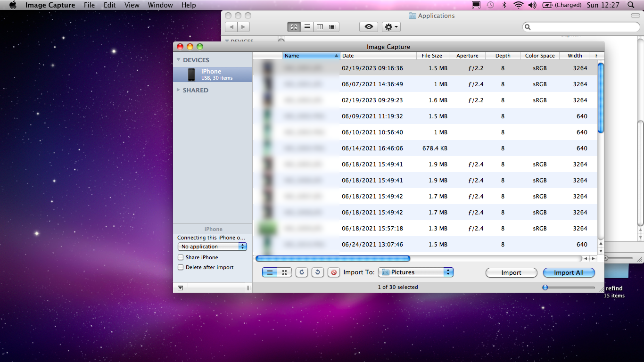The width and height of the screenshot is (644, 362).
Task: Select the row dated 06/14/2021 16:46:06
Action: tap(425, 148)
